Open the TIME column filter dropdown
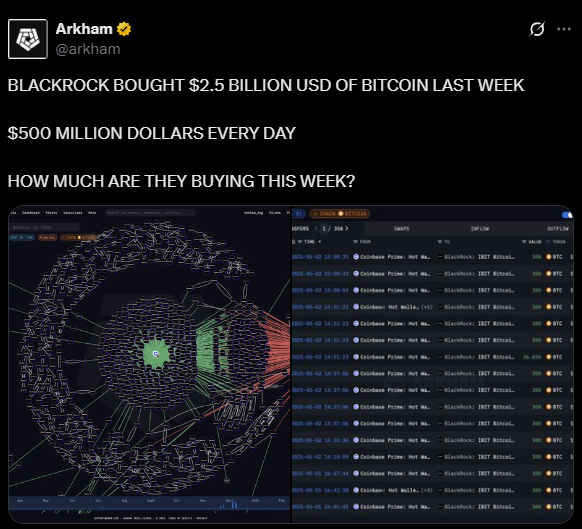Viewport: 582px width, 529px height. (300, 242)
